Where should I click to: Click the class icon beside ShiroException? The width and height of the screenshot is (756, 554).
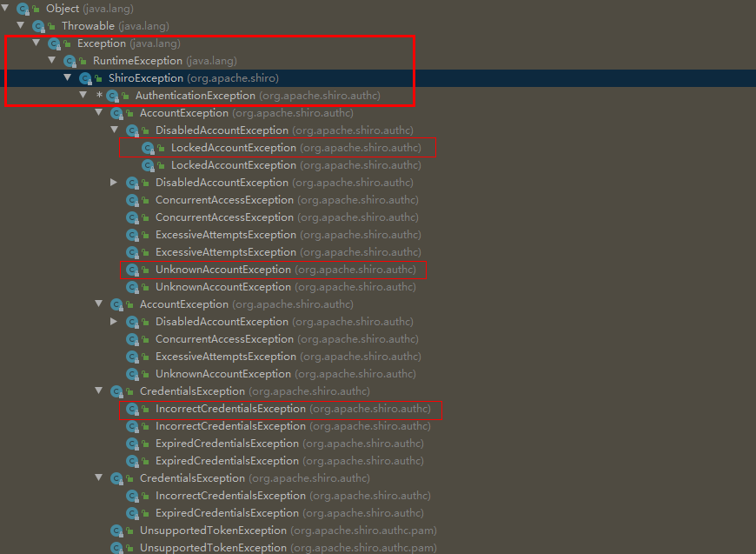pyautogui.click(x=85, y=78)
